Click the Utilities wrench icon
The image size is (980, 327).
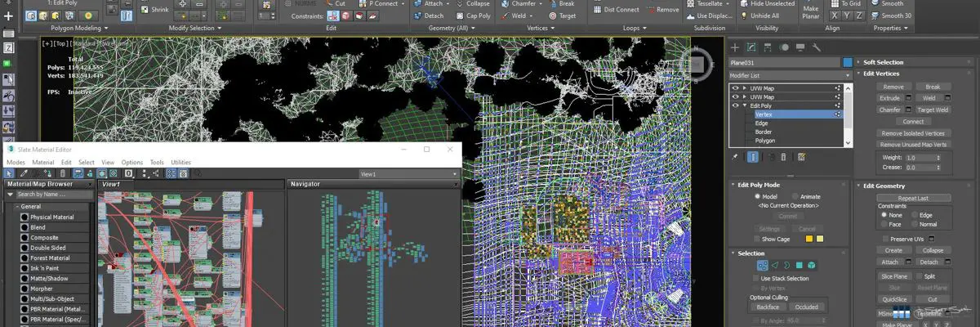(816, 47)
